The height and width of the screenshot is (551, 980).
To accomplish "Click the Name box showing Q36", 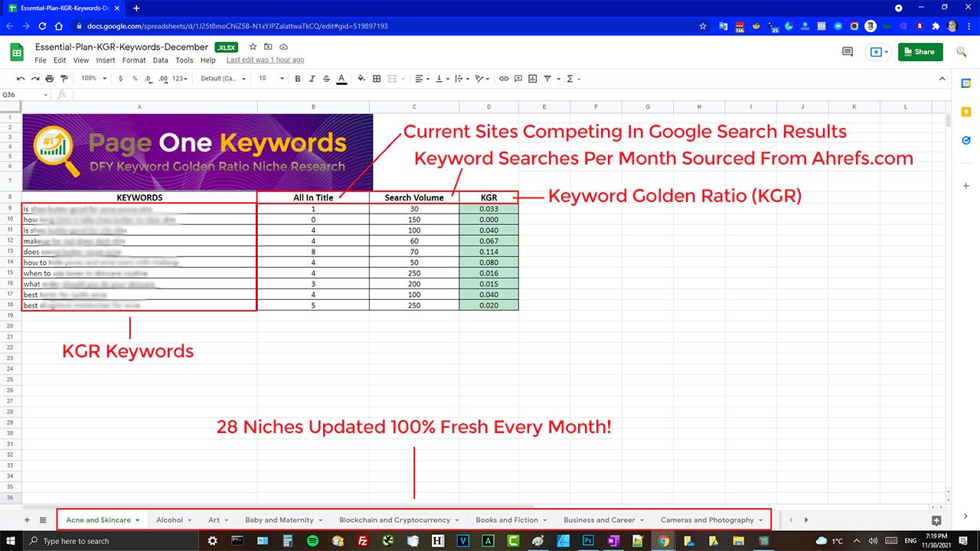I will 24,95.
